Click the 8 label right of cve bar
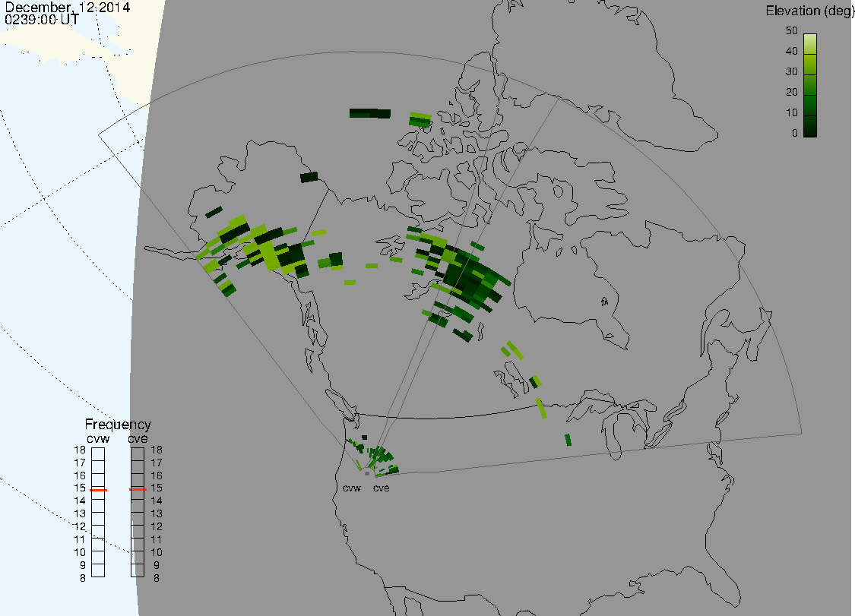 (x=157, y=578)
